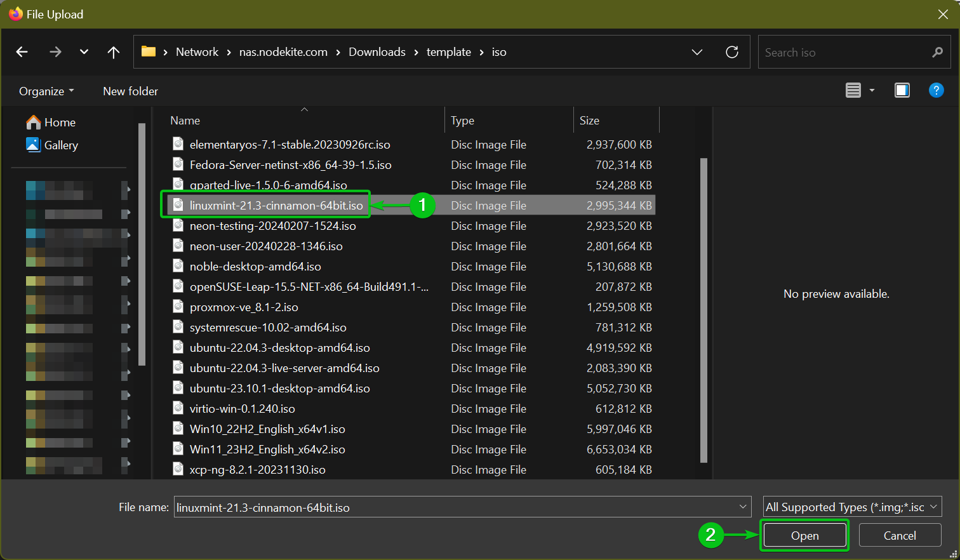Click the help question mark icon
Viewport: 960px width, 560px height.
coord(936,90)
